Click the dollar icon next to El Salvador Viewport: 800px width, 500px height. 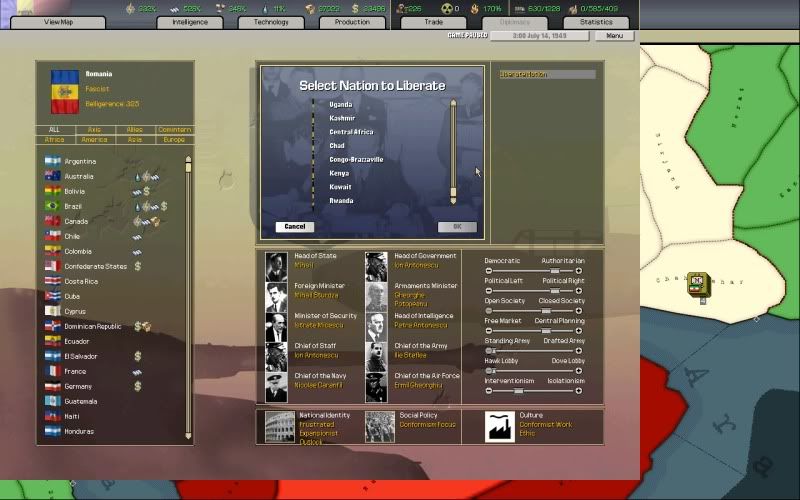(x=138, y=356)
